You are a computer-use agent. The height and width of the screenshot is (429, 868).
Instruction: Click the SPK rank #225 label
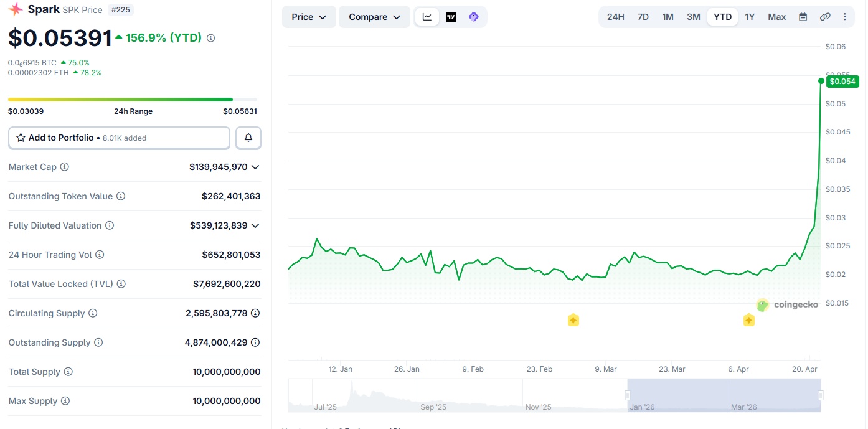click(120, 9)
